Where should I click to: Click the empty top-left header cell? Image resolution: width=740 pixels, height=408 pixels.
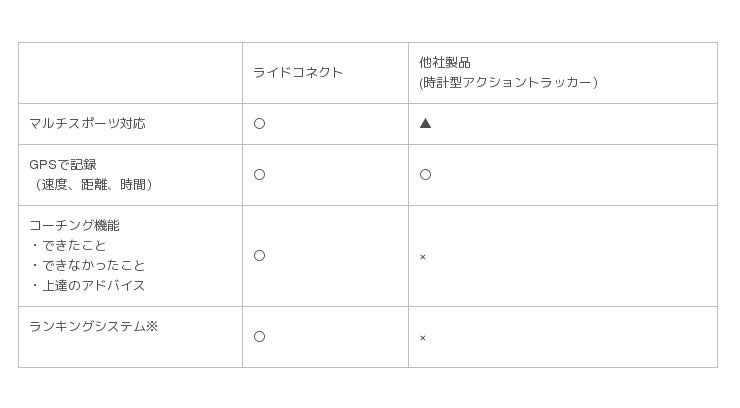pyautogui.click(x=130, y=73)
